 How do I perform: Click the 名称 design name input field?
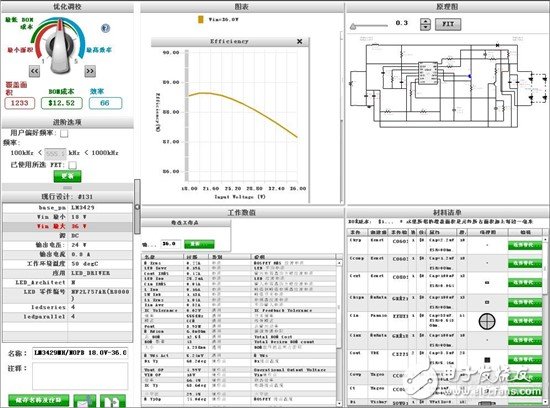[x=80, y=353]
